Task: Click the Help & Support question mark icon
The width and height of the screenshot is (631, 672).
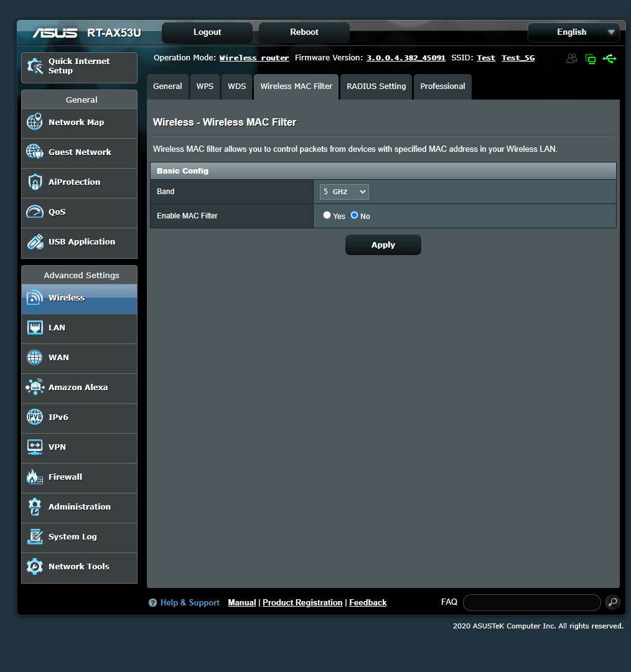Action: pyautogui.click(x=152, y=602)
